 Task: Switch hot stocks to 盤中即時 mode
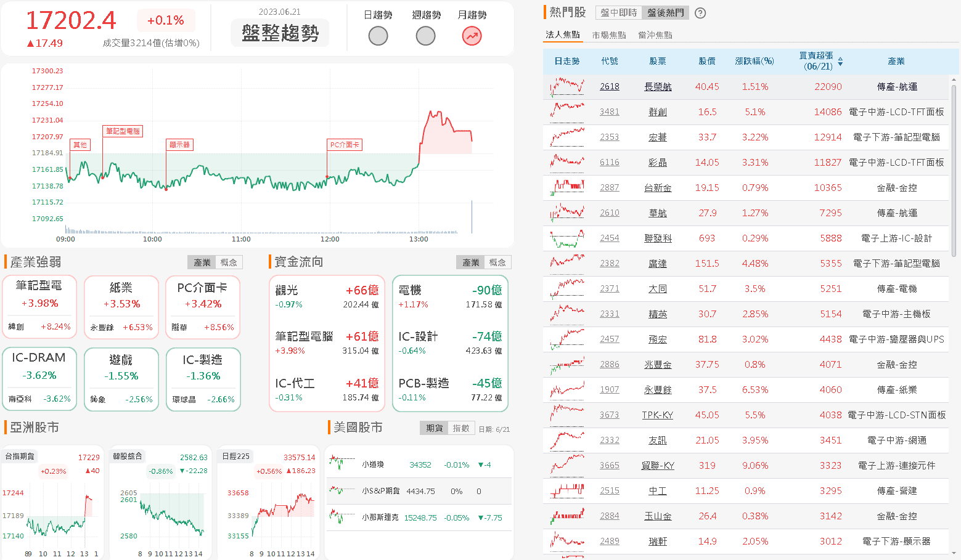[619, 13]
